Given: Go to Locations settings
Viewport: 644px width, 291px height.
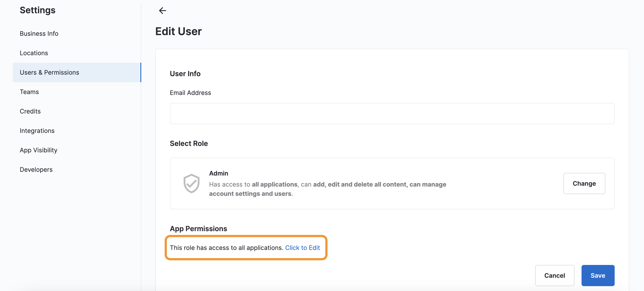Looking at the screenshot, I should click(x=34, y=53).
